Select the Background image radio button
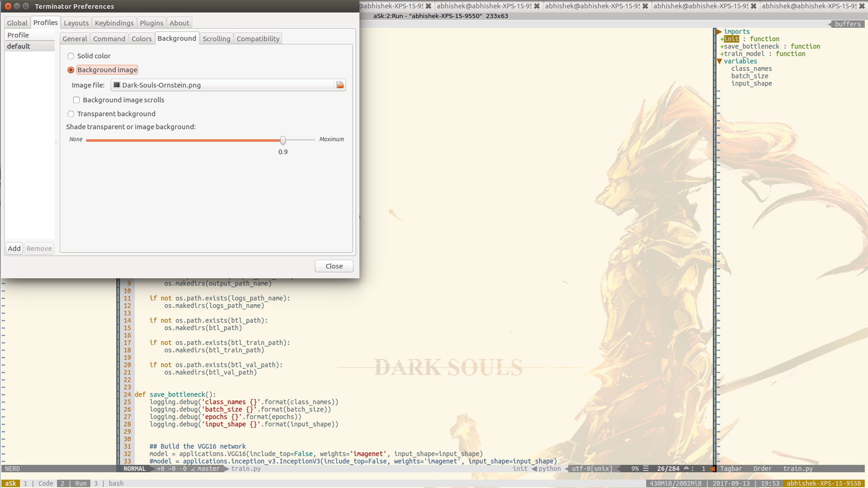The width and height of the screenshot is (868, 488). tap(71, 70)
